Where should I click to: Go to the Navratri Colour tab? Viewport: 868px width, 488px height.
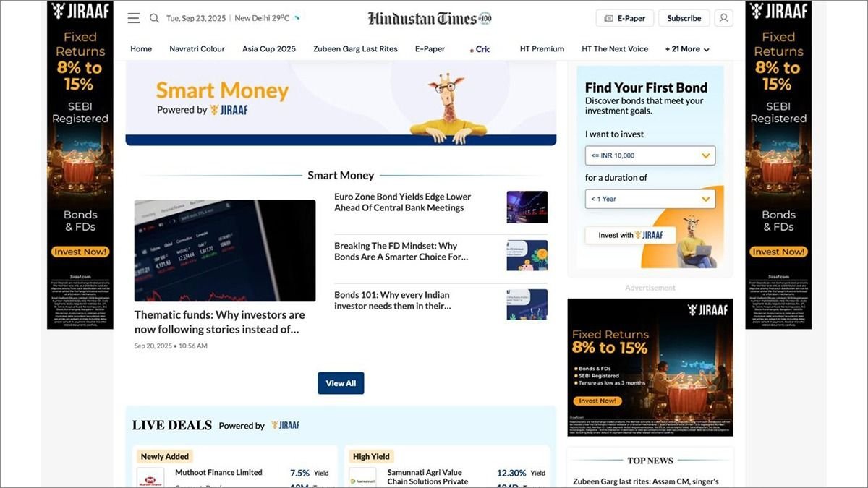point(197,49)
